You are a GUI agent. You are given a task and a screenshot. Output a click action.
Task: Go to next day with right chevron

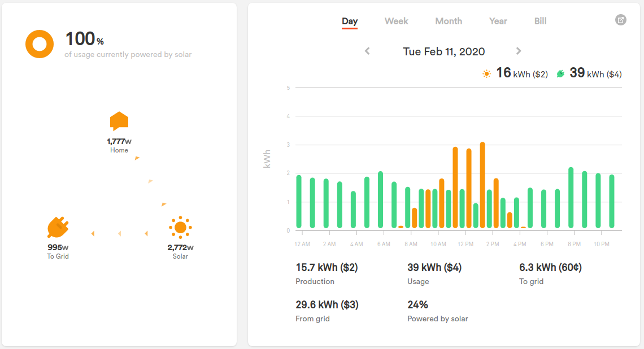tap(519, 51)
